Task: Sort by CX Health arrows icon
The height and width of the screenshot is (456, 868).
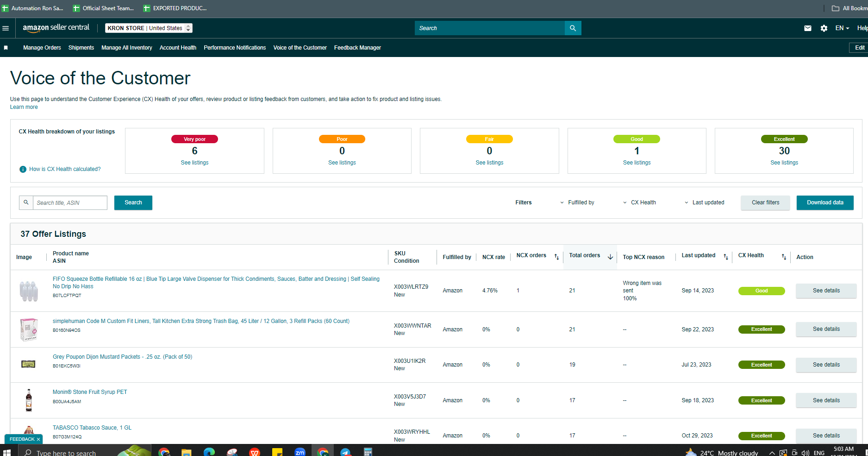Action: [784, 257]
